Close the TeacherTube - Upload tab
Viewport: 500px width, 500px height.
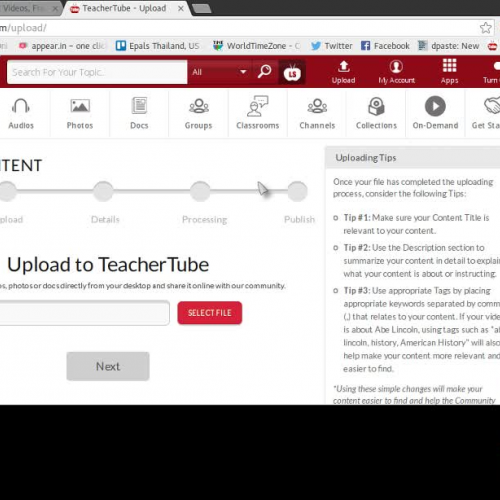coord(181,9)
